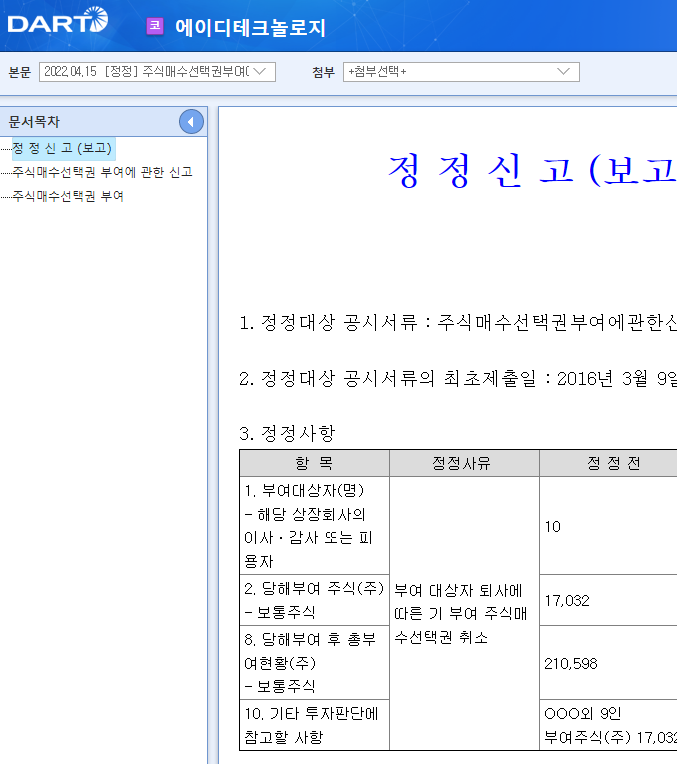Click cell 10. 기타 투자판단에 참고할 사항
Image resolution: width=677 pixels, height=764 pixels.
click(314, 725)
